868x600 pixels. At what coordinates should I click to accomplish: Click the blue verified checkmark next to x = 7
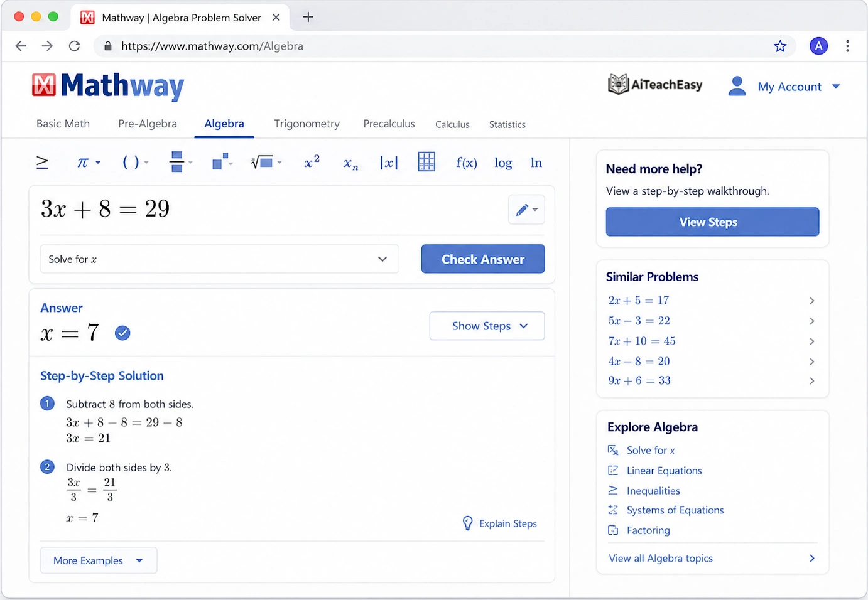[122, 333]
